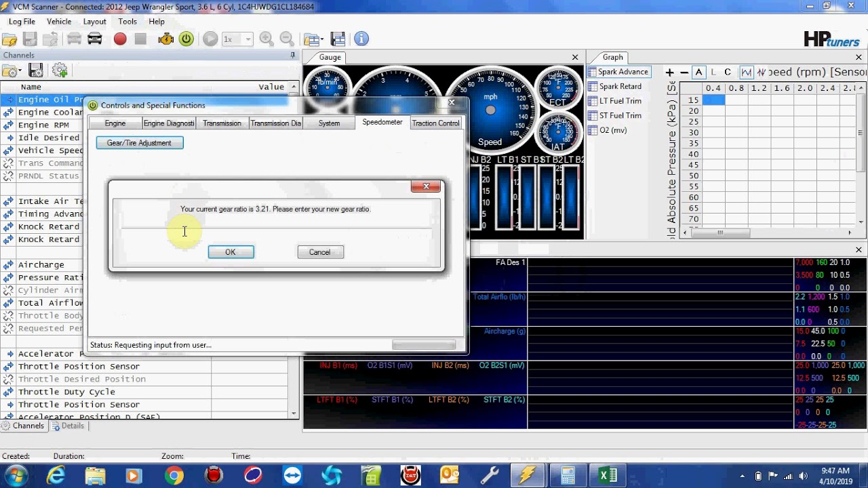Click the minus icon in Graph toolbar
The image size is (868, 488).
pos(684,72)
